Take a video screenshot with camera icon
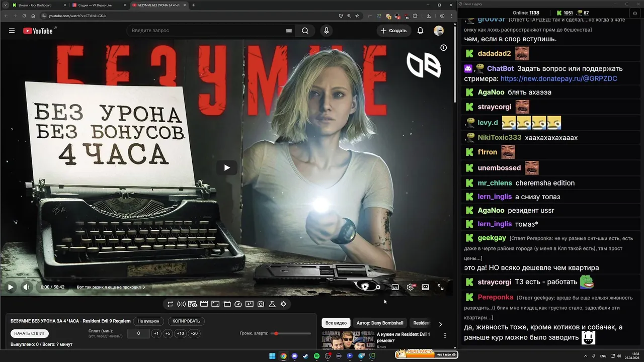The image size is (644, 362). 261,304
